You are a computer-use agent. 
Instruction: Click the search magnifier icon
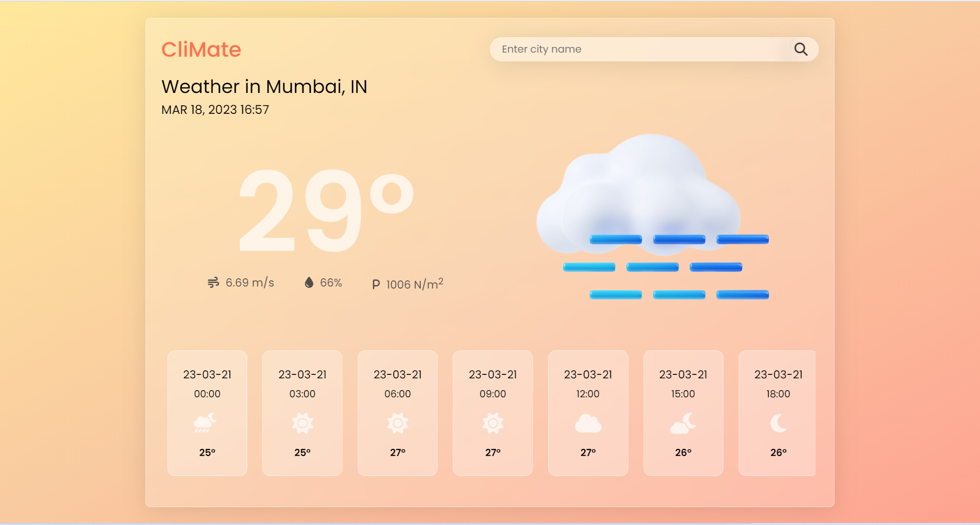pyautogui.click(x=801, y=49)
